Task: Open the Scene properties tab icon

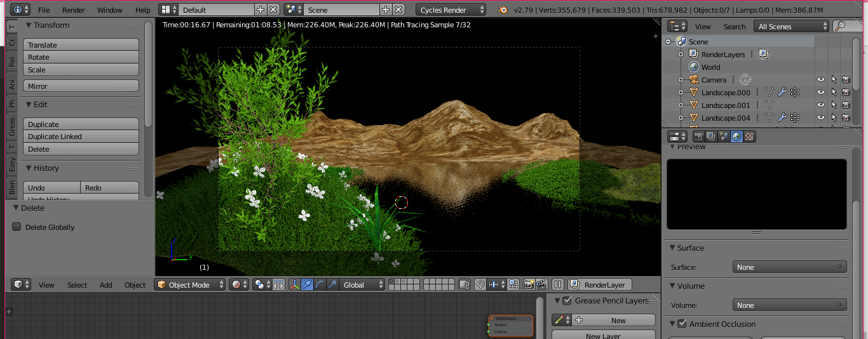Action: [x=724, y=136]
